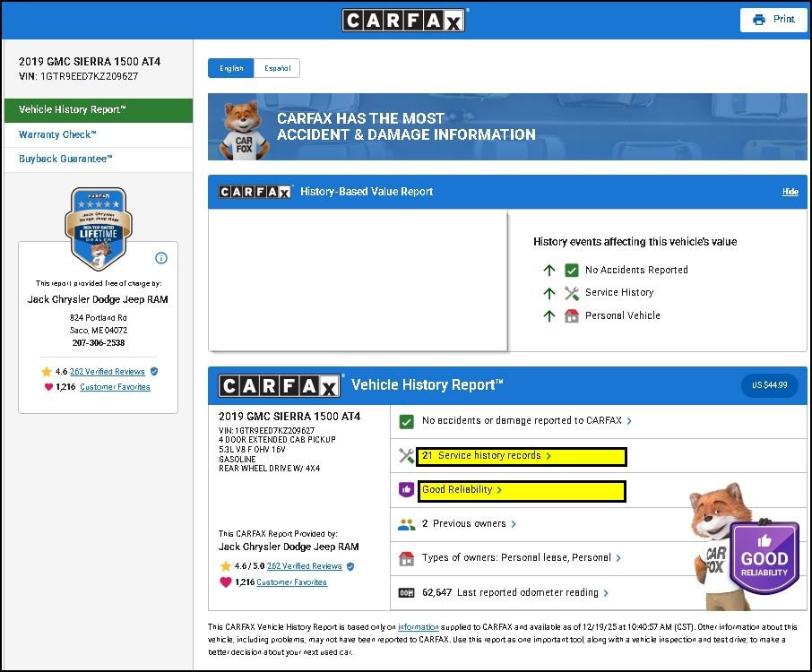
Task: Open the Customer Favorites link in sidebar
Action: (x=115, y=387)
